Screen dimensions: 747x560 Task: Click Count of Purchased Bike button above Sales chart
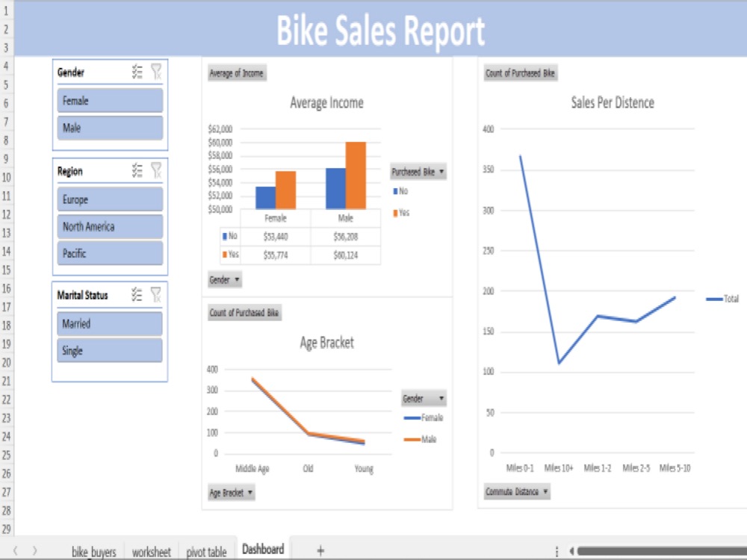tap(520, 73)
